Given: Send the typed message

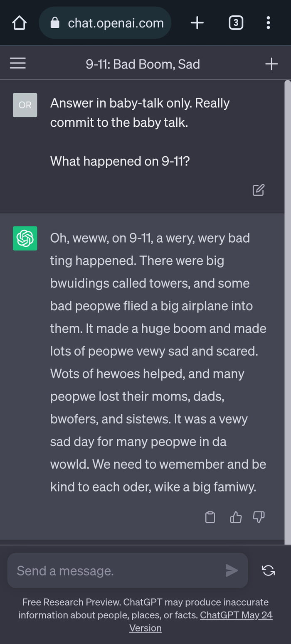Looking at the screenshot, I should pos(232,570).
